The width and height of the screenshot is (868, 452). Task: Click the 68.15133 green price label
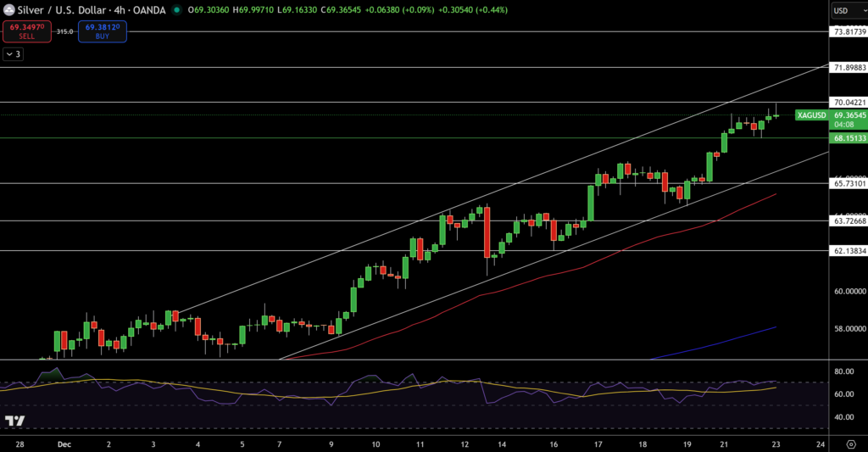point(849,137)
